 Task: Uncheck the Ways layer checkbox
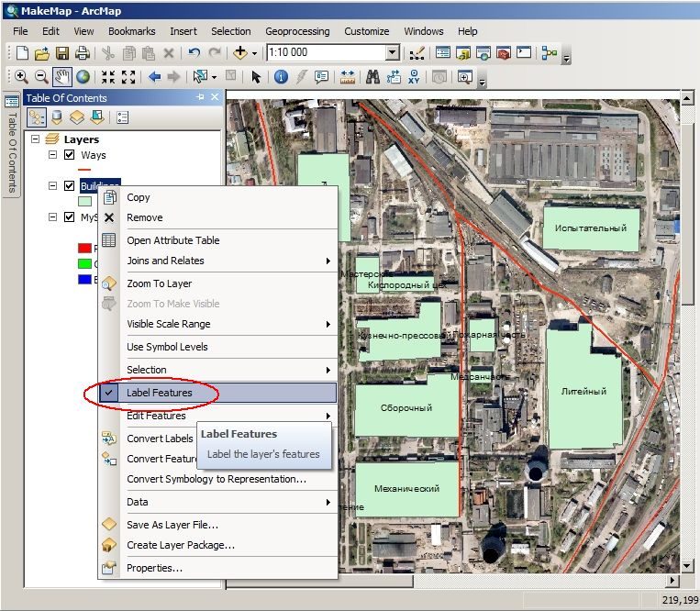[x=69, y=155]
